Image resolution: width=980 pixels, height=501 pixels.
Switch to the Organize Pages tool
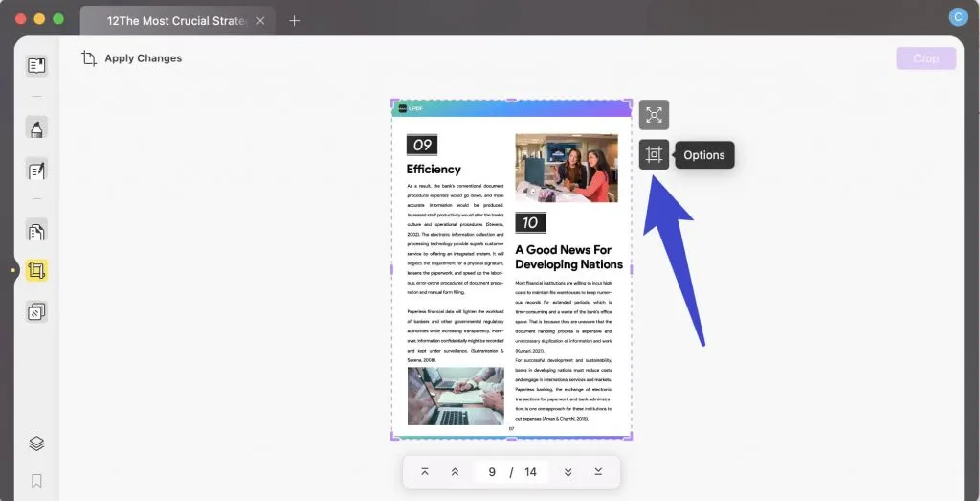click(36, 231)
